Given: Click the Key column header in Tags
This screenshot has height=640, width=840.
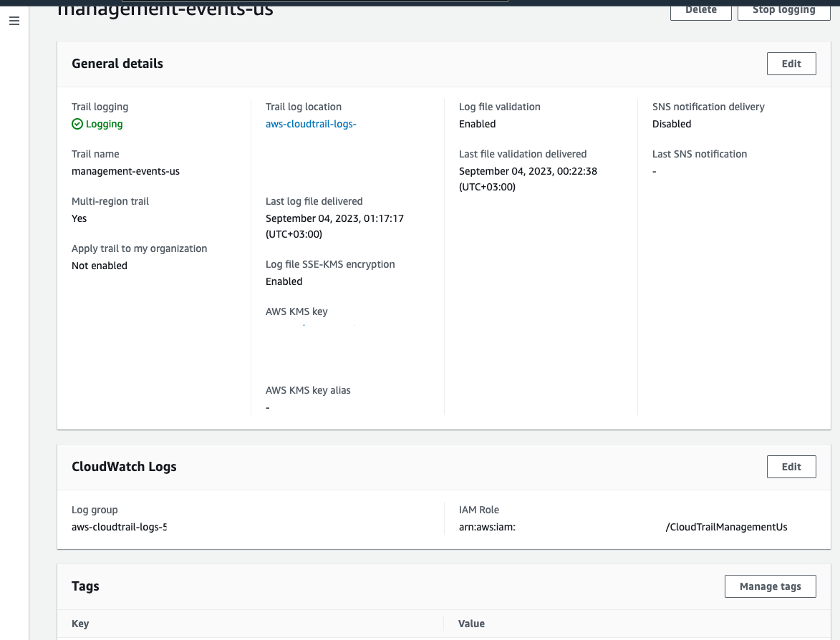Looking at the screenshot, I should pyautogui.click(x=80, y=624).
